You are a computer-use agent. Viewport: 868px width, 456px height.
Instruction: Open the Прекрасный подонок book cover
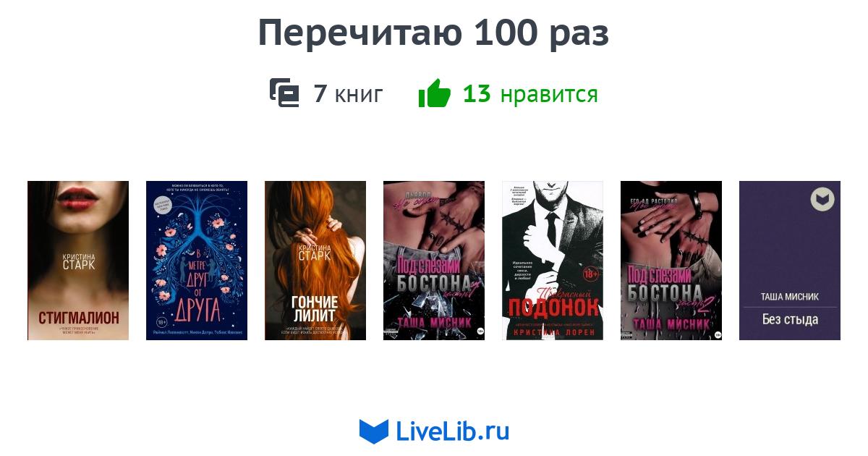tap(553, 261)
